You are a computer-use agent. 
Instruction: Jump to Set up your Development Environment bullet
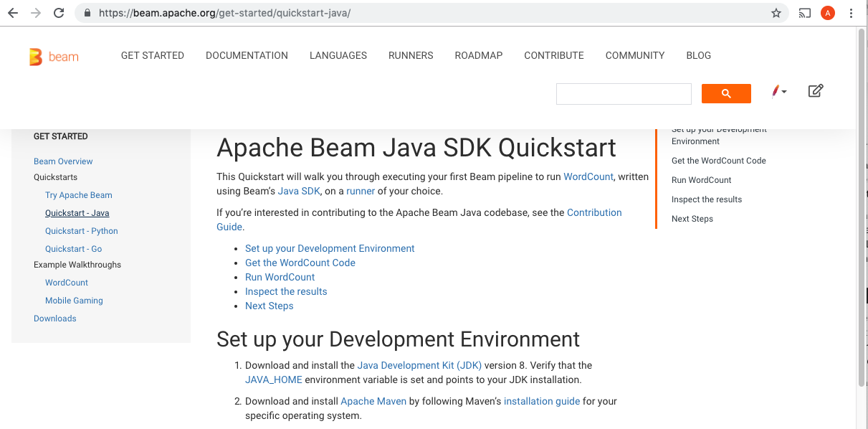(330, 248)
